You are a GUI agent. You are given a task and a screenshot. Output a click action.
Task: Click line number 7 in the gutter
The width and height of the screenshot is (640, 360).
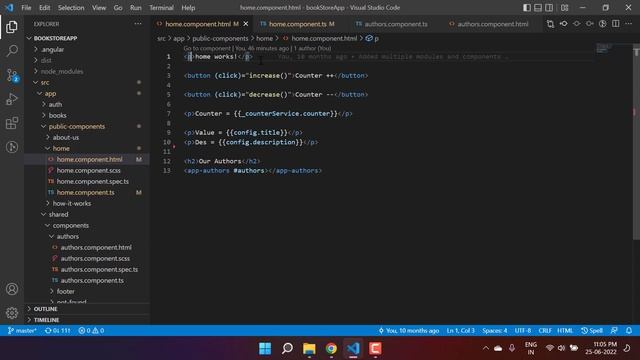169,113
